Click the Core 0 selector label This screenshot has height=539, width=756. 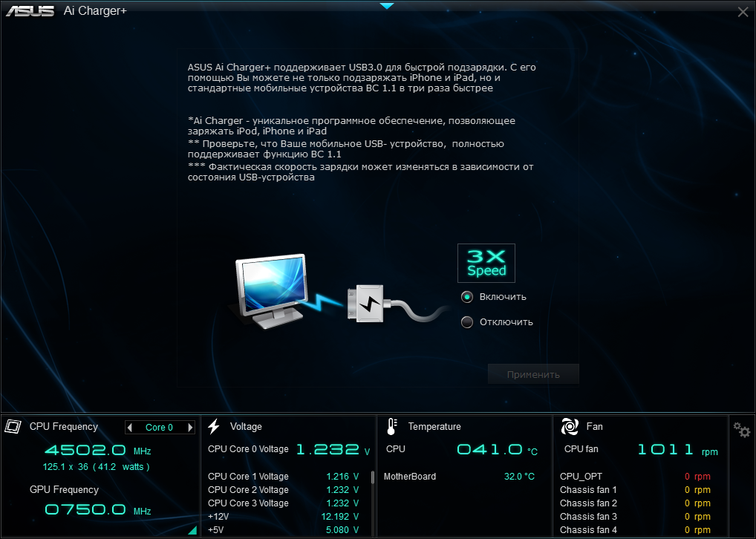tap(159, 428)
